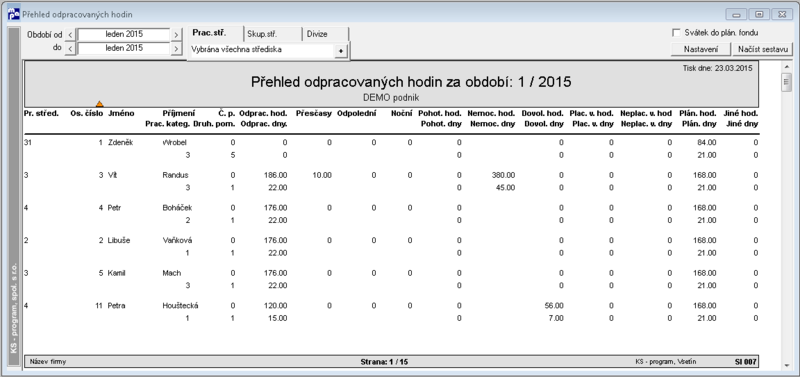This screenshot has width=800, height=377.
Task: Go to next month for the 'do' period
Action: (176, 48)
